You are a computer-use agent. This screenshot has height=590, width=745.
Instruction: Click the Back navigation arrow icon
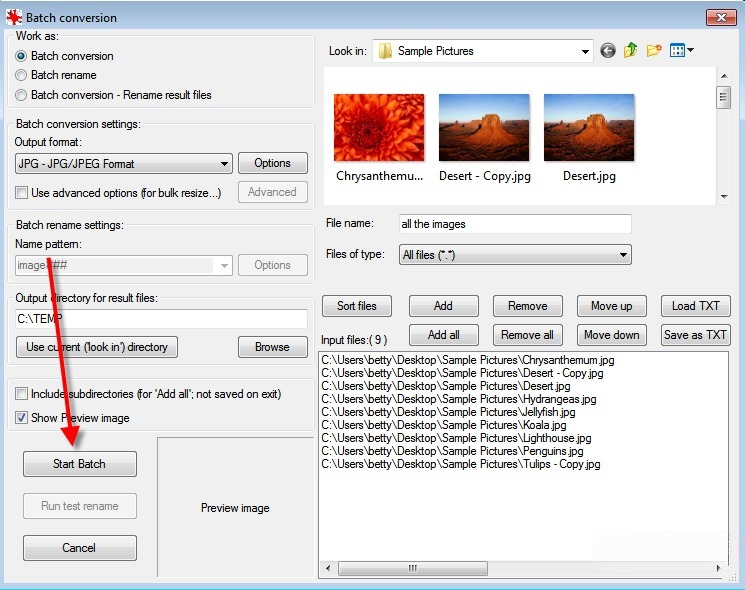608,51
